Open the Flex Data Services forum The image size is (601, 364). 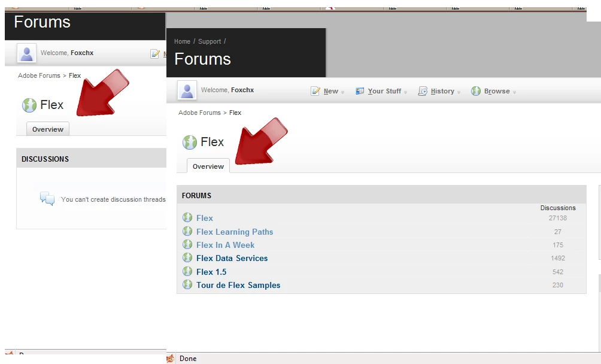[x=232, y=258]
